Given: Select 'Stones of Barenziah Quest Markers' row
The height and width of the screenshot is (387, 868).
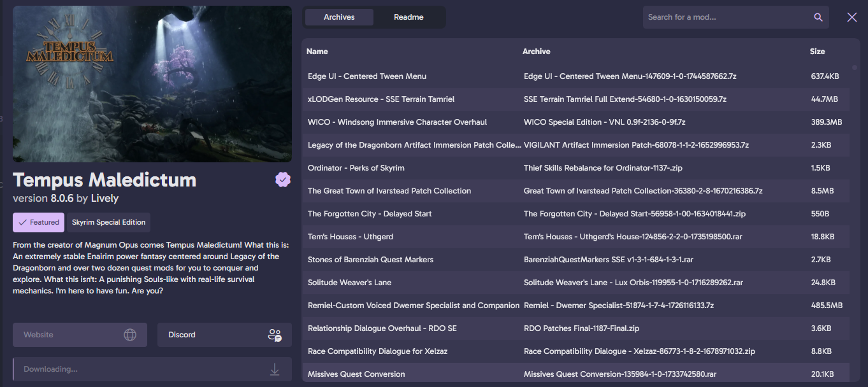Looking at the screenshot, I should pos(575,260).
